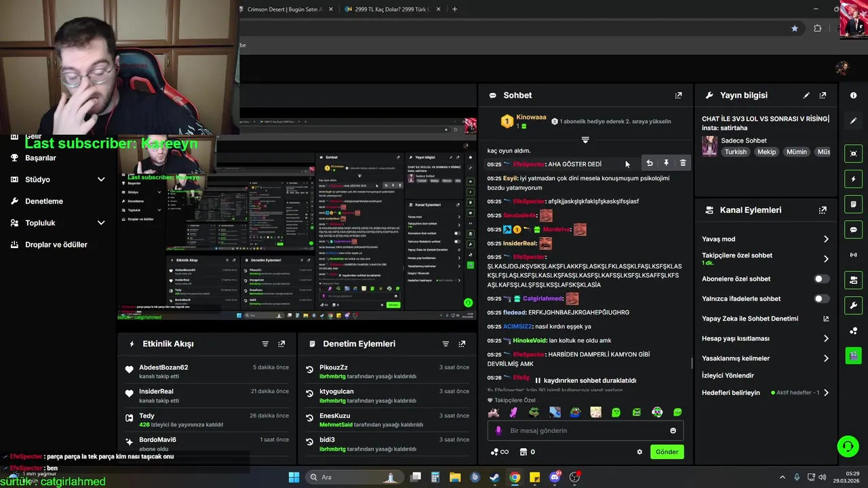
Task: Toggle Yalnızca ifadelerle sohbet switch
Action: click(821, 299)
